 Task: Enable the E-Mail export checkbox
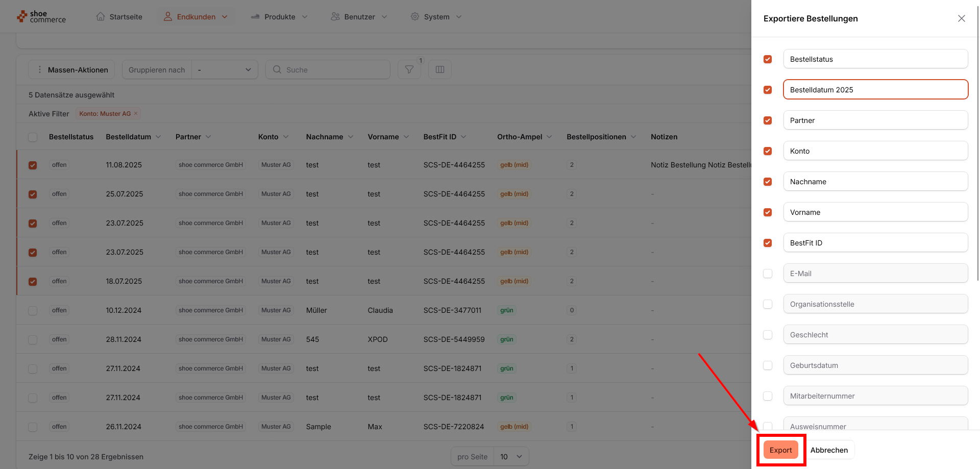pos(767,274)
